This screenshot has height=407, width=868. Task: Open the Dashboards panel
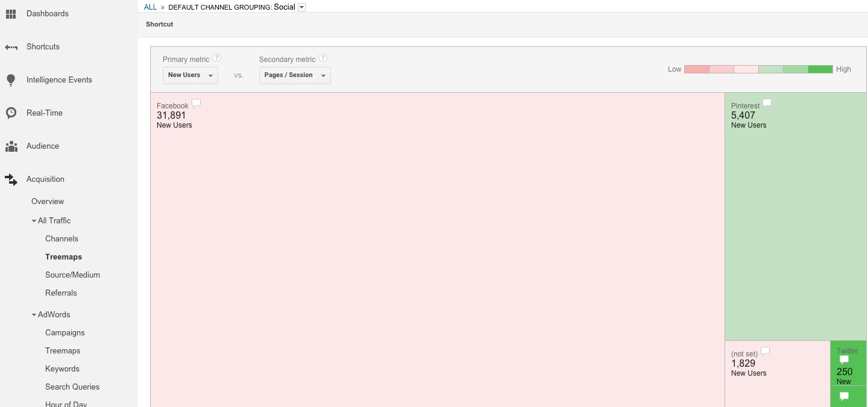pos(47,13)
